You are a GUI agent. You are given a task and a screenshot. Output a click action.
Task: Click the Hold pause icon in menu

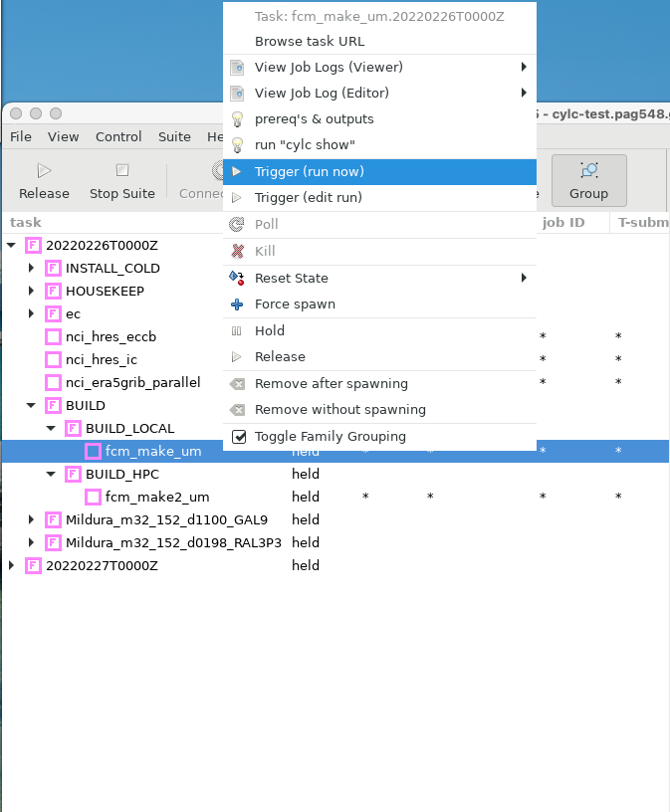pyautogui.click(x=237, y=330)
